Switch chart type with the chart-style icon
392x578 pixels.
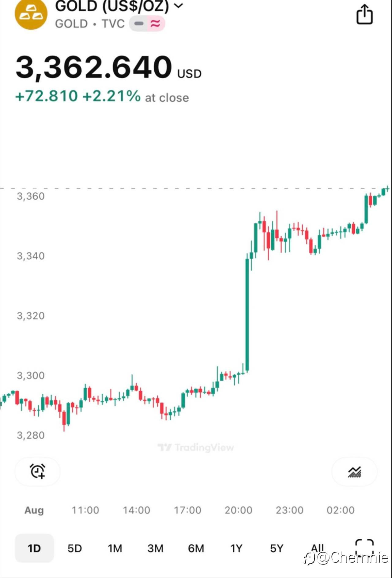pos(354,472)
